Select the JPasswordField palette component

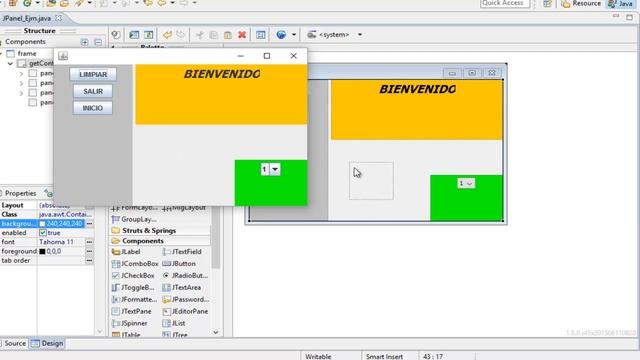(186, 299)
